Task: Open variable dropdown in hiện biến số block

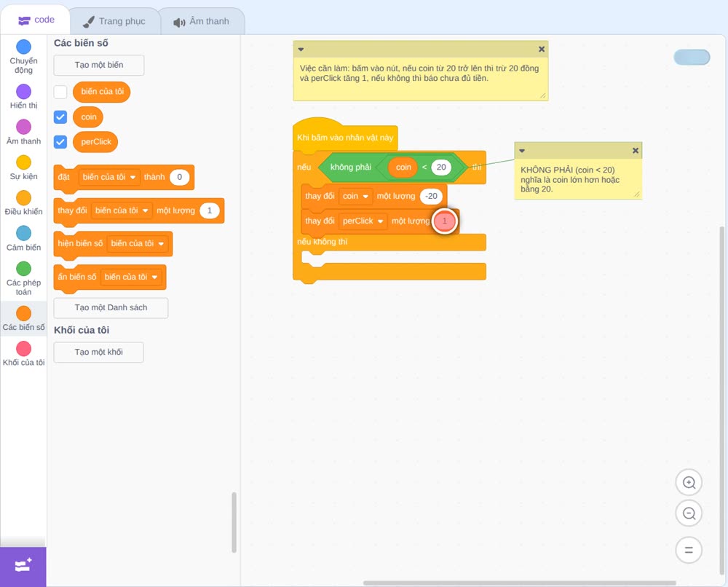Action: click(138, 243)
